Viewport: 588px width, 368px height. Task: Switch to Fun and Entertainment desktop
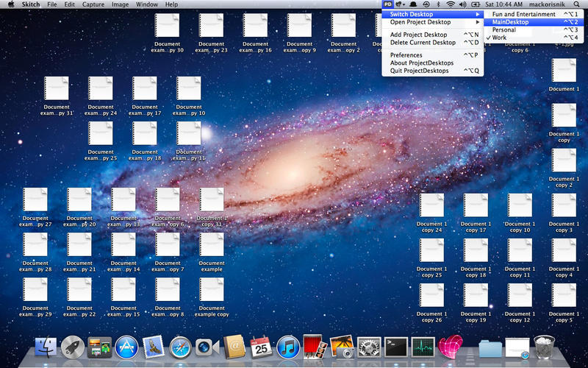pyautogui.click(x=523, y=14)
